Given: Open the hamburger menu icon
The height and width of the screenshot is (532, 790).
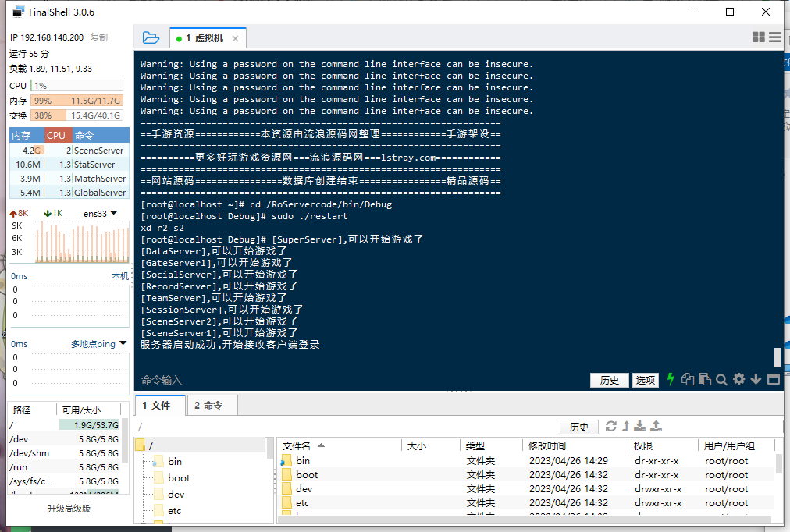Looking at the screenshot, I should coord(775,37).
